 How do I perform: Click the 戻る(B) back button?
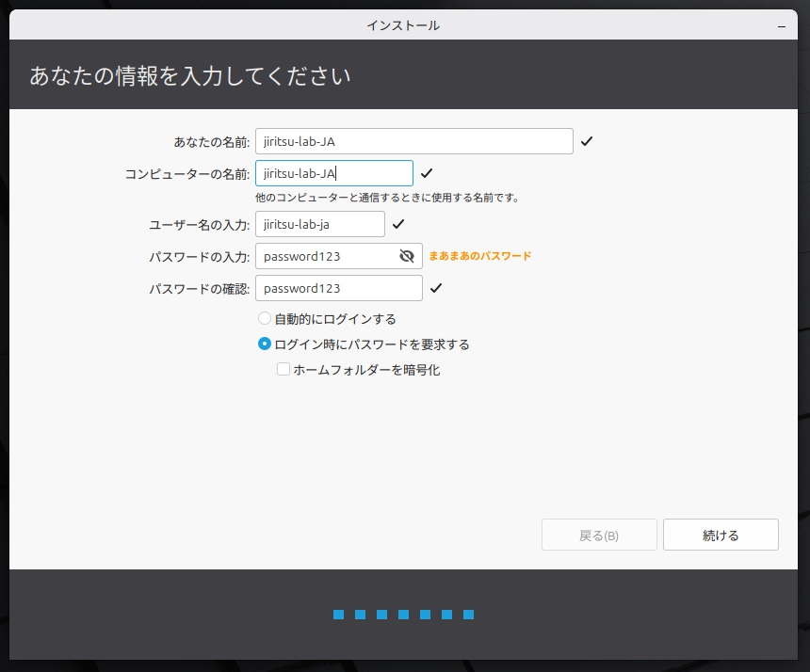click(x=599, y=535)
